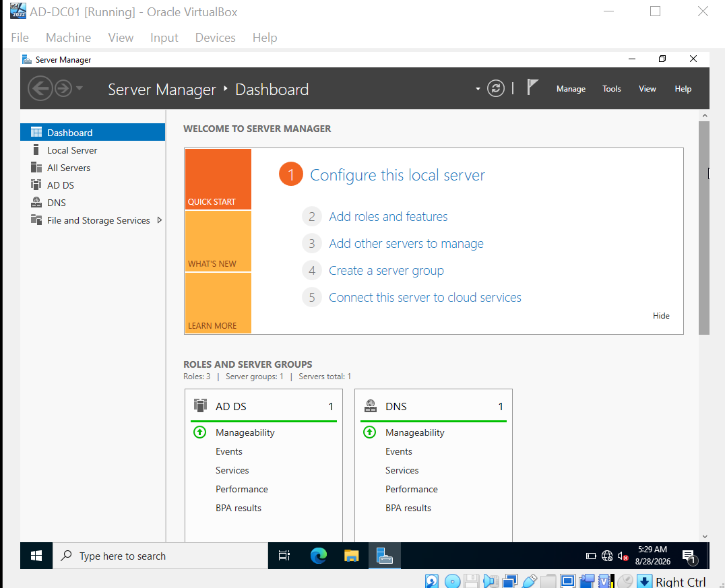Open the Server Manager View menu
The image size is (725, 588).
647,89
